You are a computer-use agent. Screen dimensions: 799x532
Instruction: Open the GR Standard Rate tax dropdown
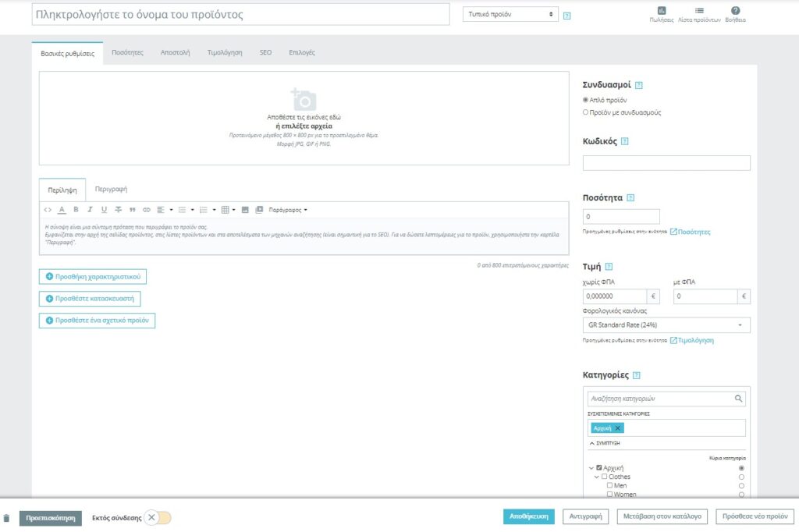coord(666,325)
